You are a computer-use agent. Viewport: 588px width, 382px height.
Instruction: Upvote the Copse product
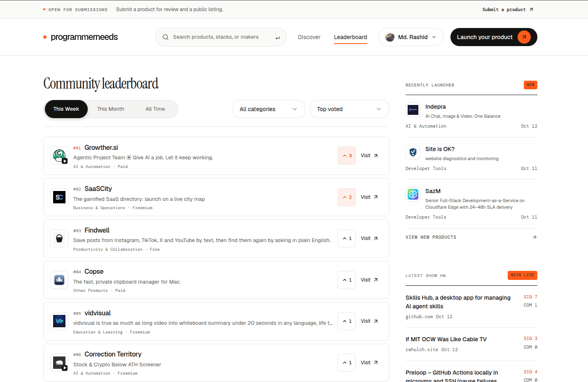tap(347, 280)
